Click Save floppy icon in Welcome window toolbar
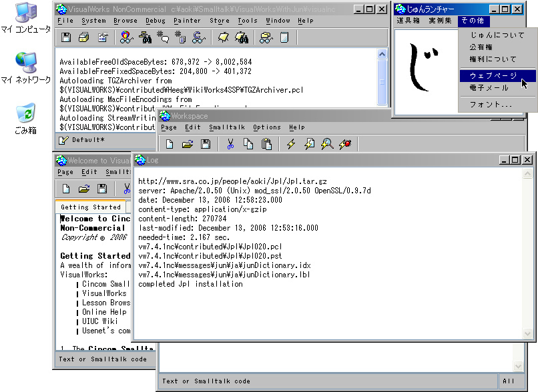The height and width of the screenshot is (392, 538). (102, 189)
